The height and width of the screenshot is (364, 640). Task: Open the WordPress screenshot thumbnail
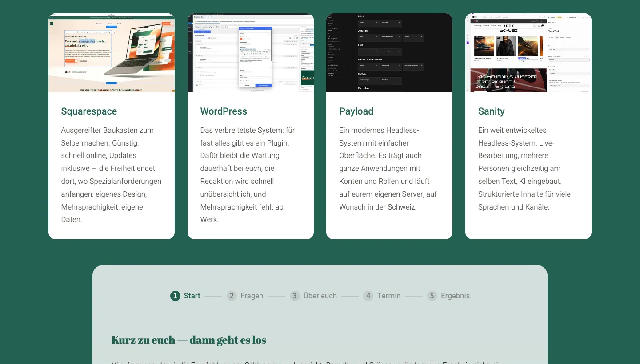point(251,53)
